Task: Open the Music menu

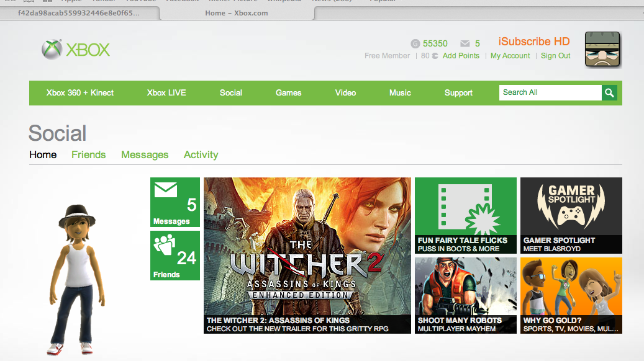Action: (x=400, y=92)
